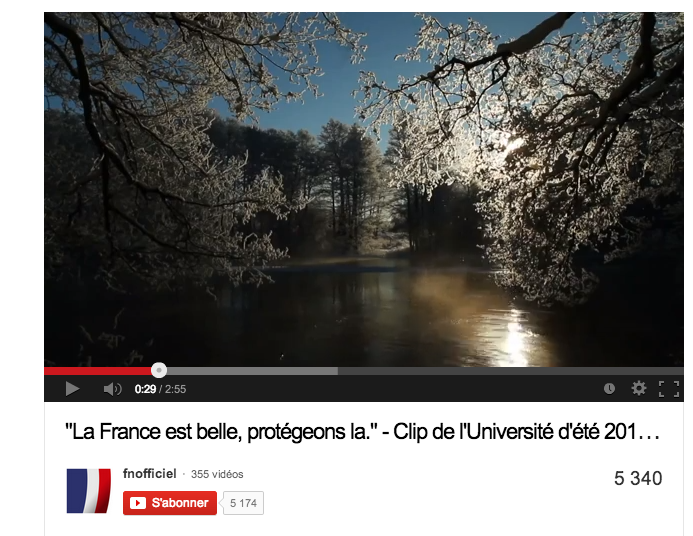Click the already played red progress portion

[x=98, y=371]
